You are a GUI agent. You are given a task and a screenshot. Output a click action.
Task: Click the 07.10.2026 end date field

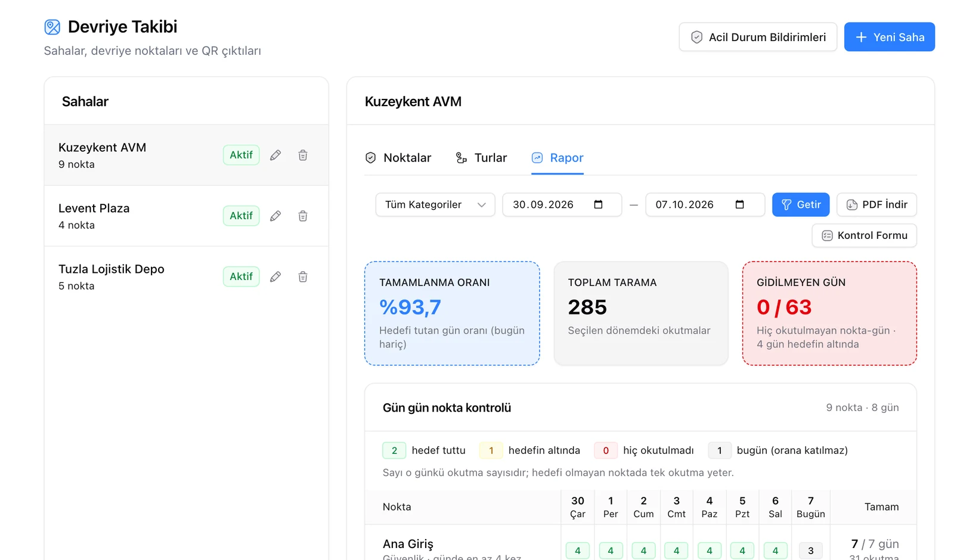pyautogui.click(x=705, y=204)
